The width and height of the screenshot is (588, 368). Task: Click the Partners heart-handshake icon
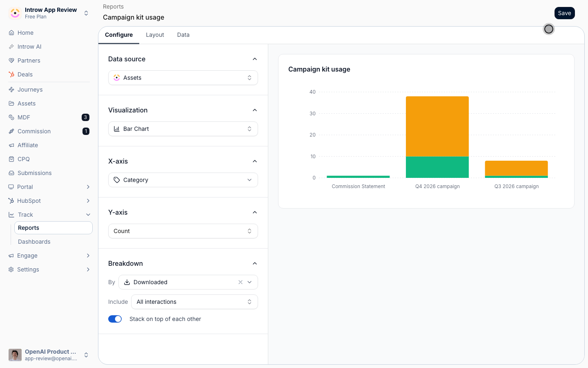click(x=11, y=61)
